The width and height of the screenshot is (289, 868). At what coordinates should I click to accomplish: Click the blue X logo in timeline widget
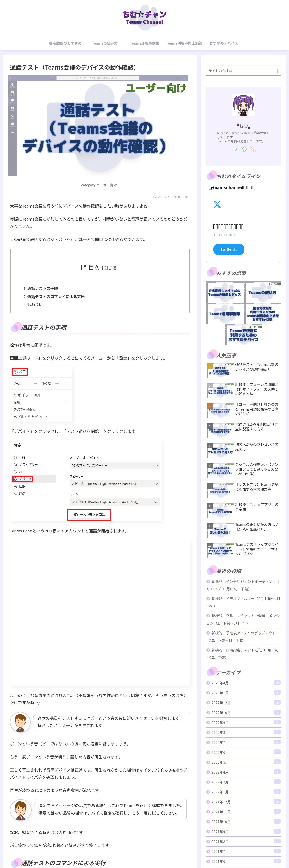[x=217, y=204]
